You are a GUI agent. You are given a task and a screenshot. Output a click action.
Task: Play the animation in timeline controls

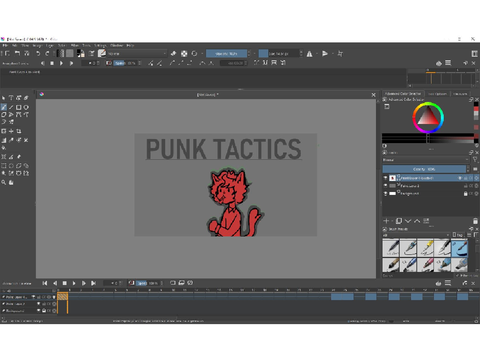74,283
